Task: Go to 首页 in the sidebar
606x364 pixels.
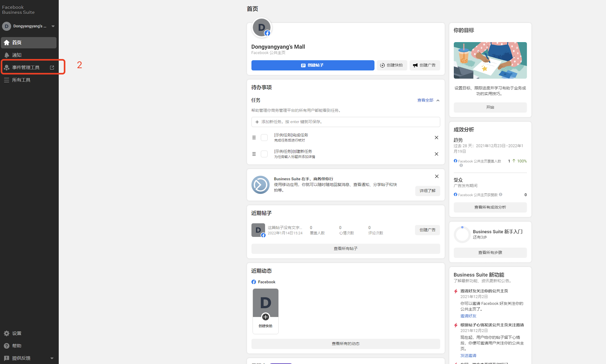Action: click(29, 42)
